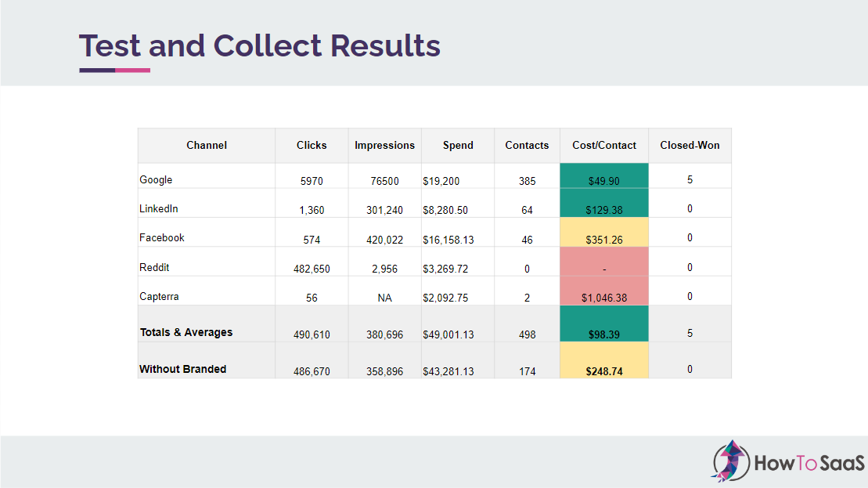The height and width of the screenshot is (488, 868).
Task: Click Reddit clicks value 482,650
Action: click(312, 269)
